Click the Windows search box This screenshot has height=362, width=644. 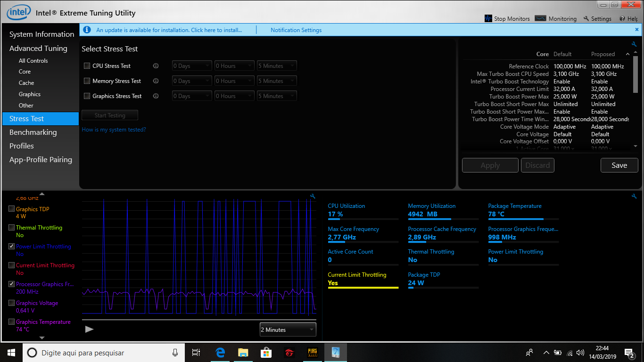point(104,353)
